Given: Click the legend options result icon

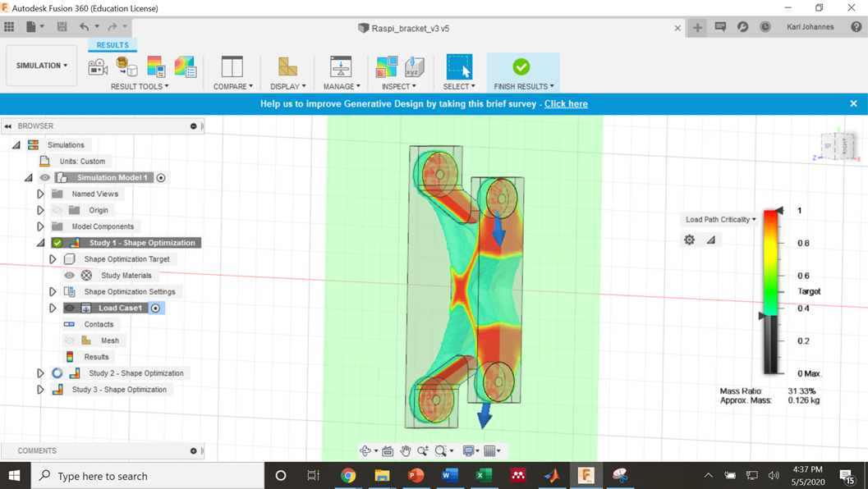Looking at the screenshot, I should pyautogui.click(x=156, y=67).
